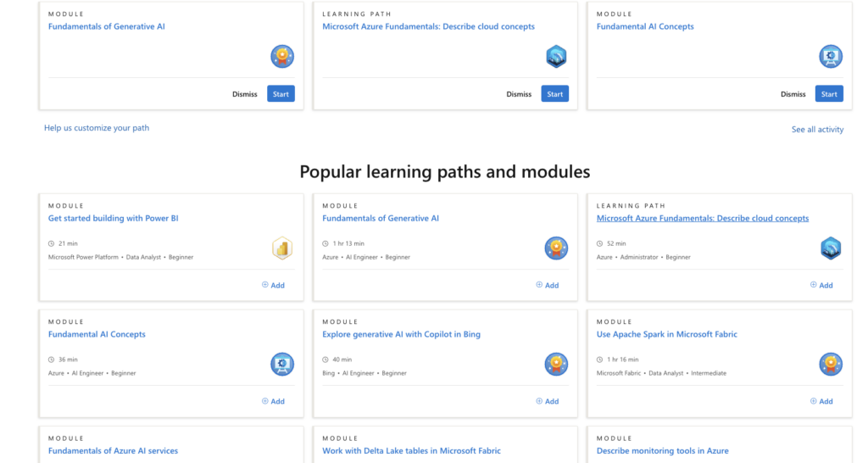Click the clock icon beside 52 min

tap(599, 243)
